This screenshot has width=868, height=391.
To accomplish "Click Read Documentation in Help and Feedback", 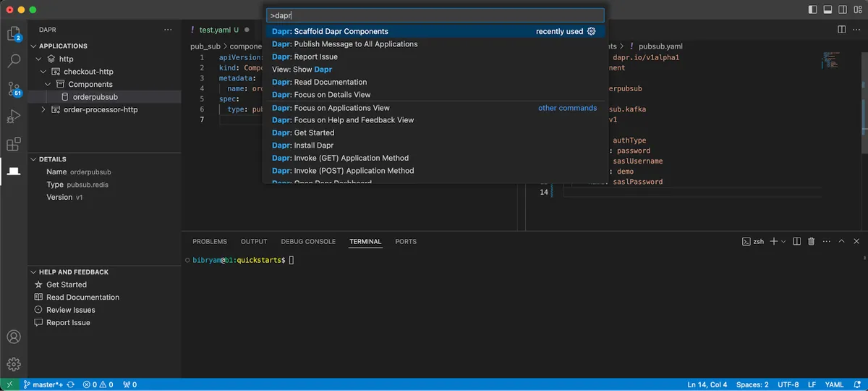I will (82, 298).
